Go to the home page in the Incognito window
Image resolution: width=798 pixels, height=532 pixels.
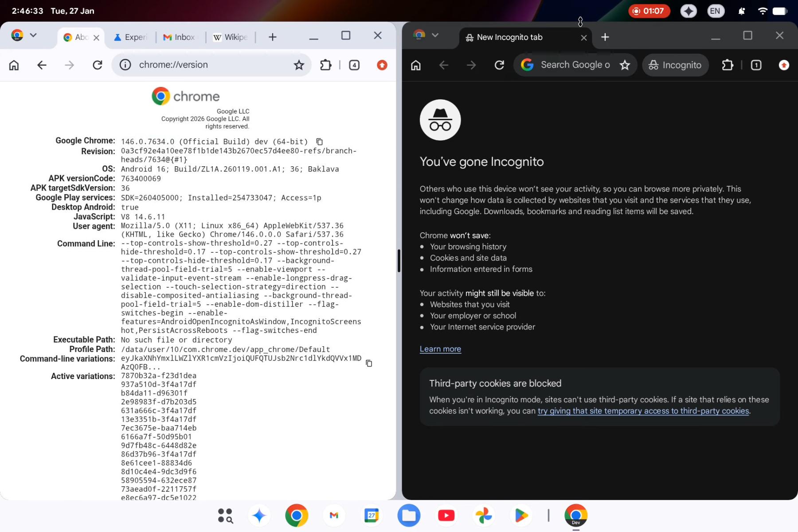(416, 65)
